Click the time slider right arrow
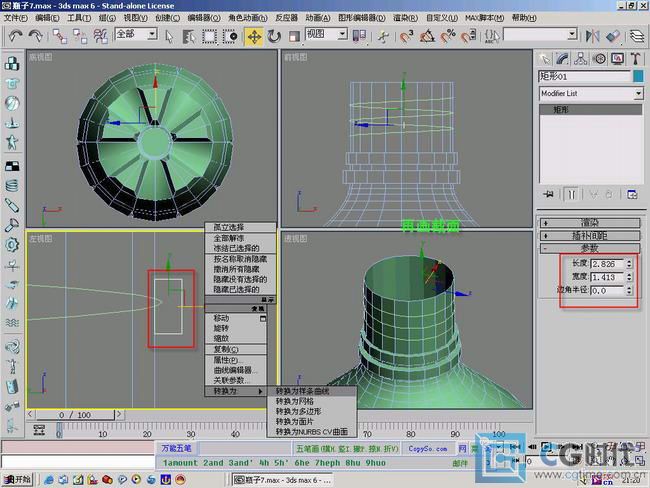Viewport: 650px width, 488px height. [x=119, y=414]
